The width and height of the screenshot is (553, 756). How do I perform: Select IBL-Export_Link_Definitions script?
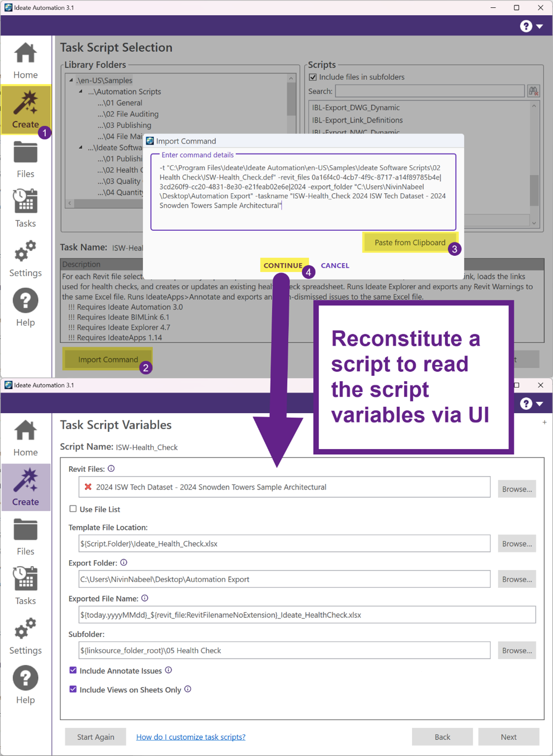pyautogui.click(x=357, y=120)
